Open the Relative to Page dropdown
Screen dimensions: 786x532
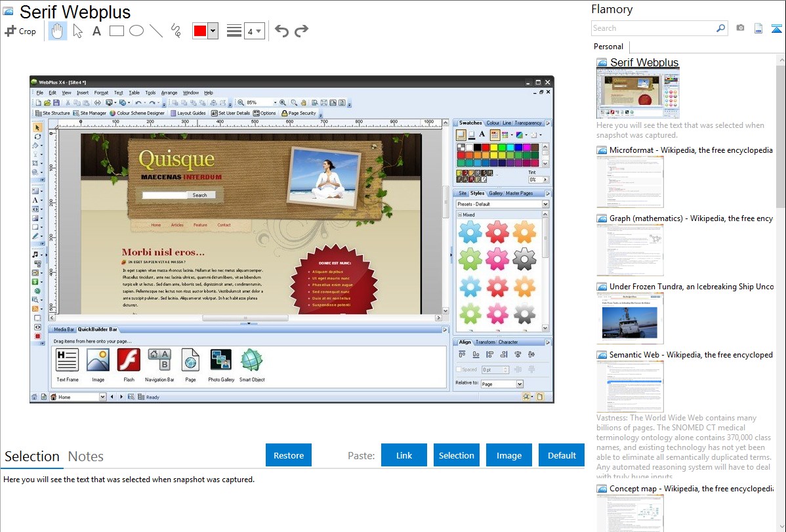pyautogui.click(x=502, y=384)
